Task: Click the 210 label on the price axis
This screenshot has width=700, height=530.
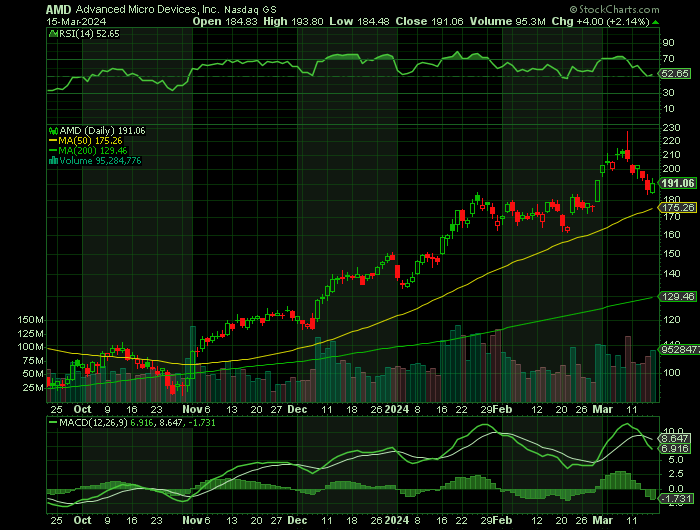Action: pos(671,155)
